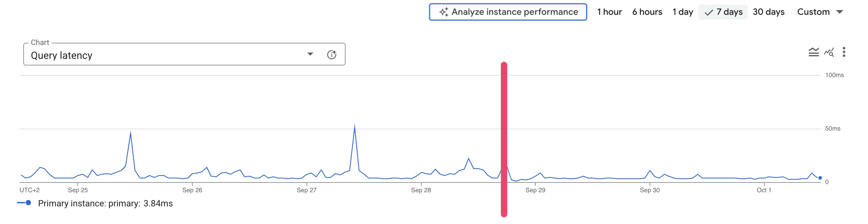Switch to the 30 days range
This screenshot has height=224, width=868.
769,12
